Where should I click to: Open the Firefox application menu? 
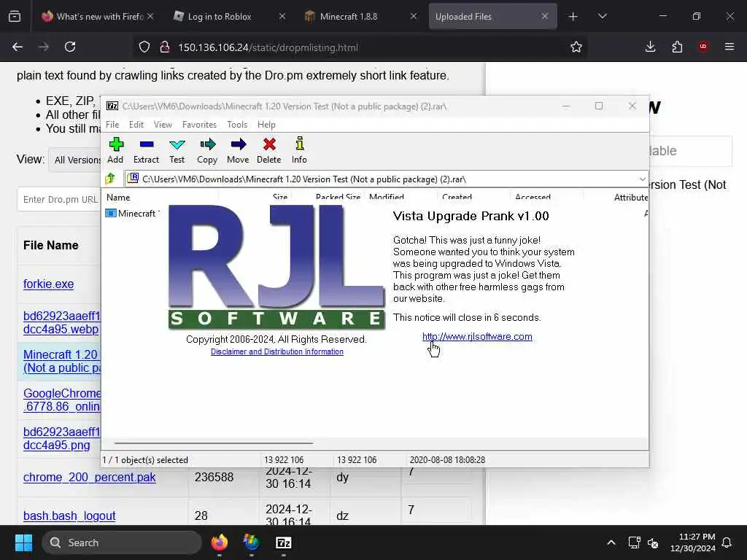coord(729,47)
